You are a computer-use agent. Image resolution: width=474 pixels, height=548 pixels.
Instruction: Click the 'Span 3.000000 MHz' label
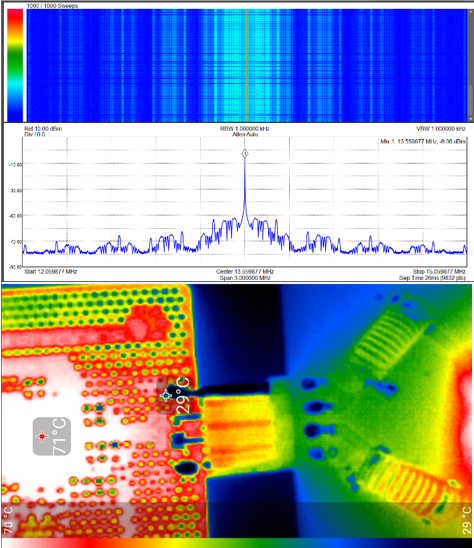point(245,278)
